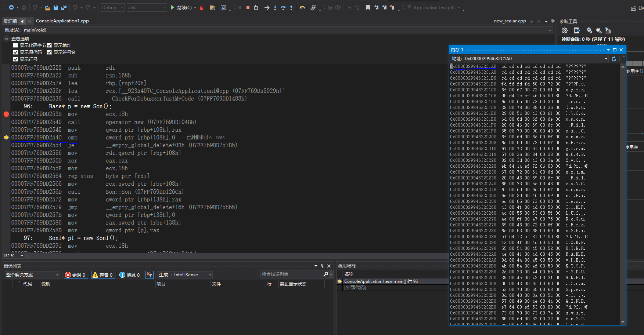Click the restart debugging icon
This screenshot has width=644, height=335.
256,8
